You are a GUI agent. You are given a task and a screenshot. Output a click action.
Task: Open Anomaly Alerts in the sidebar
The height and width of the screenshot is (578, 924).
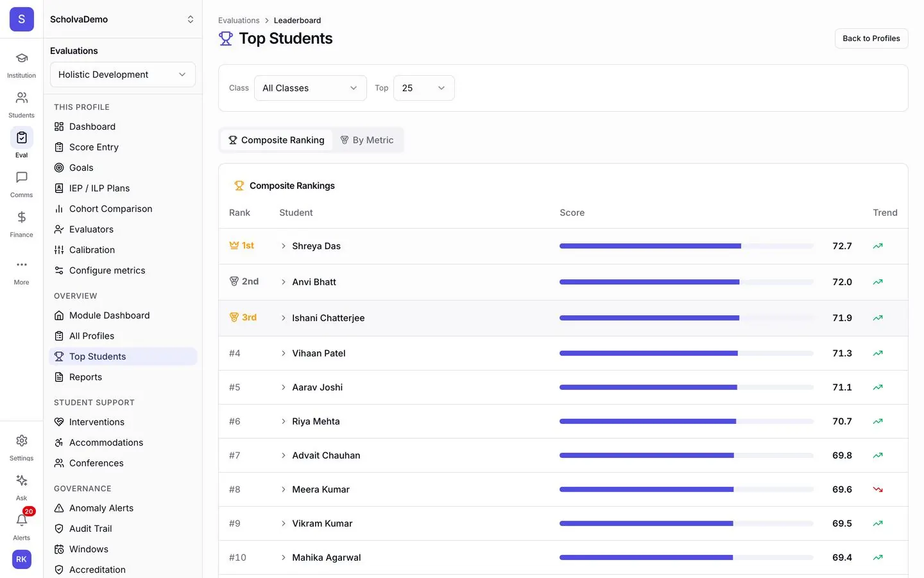click(x=123, y=508)
